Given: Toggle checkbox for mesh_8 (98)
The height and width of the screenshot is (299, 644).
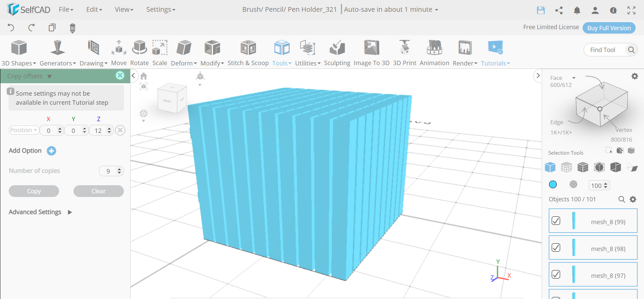Looking at the screenshot, I should click(556, 247).
